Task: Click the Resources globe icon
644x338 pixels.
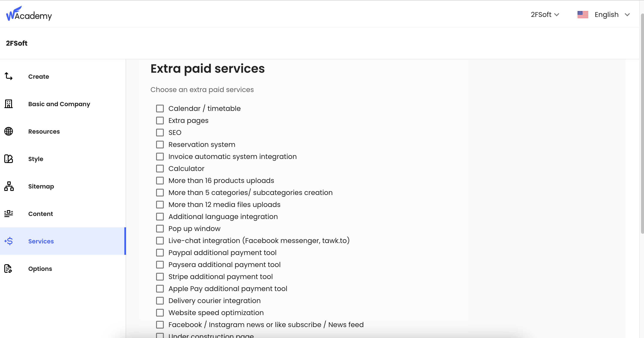Action: tap(9, 131)
